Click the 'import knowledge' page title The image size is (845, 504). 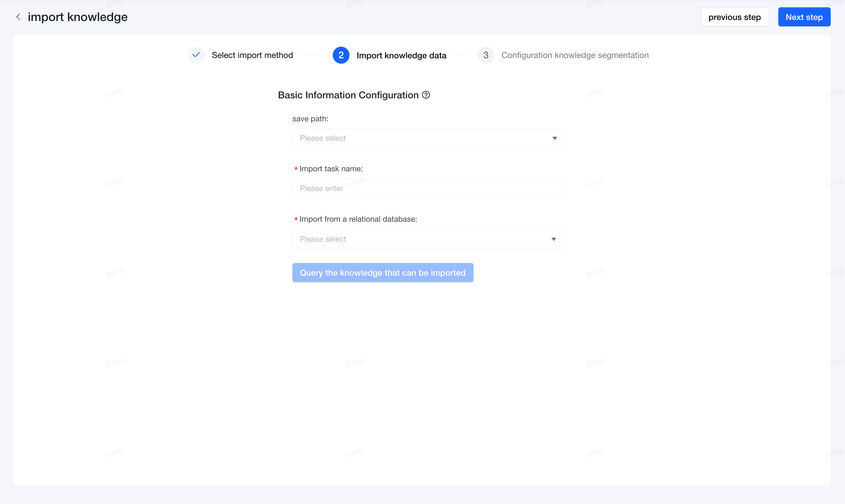click(x=77, y=17)
